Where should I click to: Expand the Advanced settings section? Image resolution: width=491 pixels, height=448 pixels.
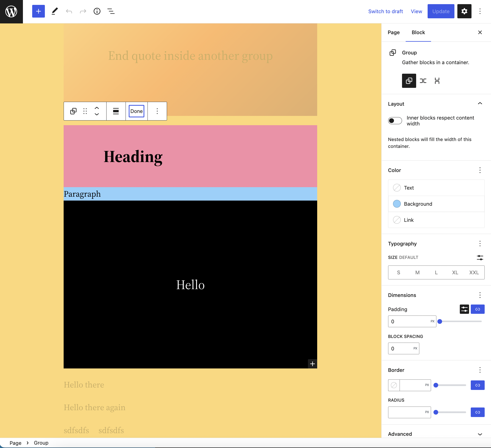[480, 434]
